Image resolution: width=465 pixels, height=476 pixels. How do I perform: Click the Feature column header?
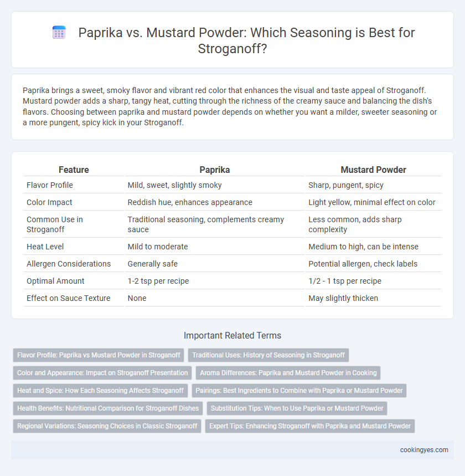click(x=74, y=170)
